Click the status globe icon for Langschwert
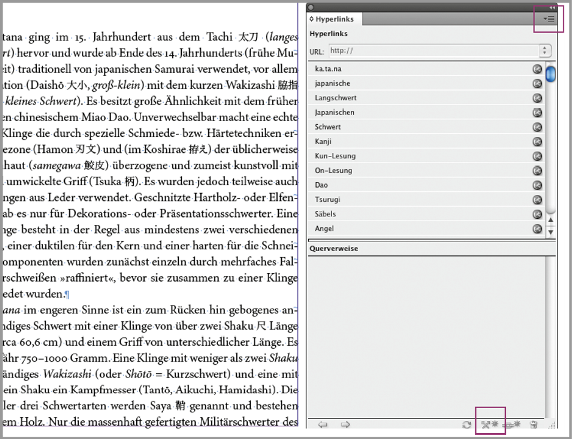This screenshot has width=572, height=439. click(537, 98)
